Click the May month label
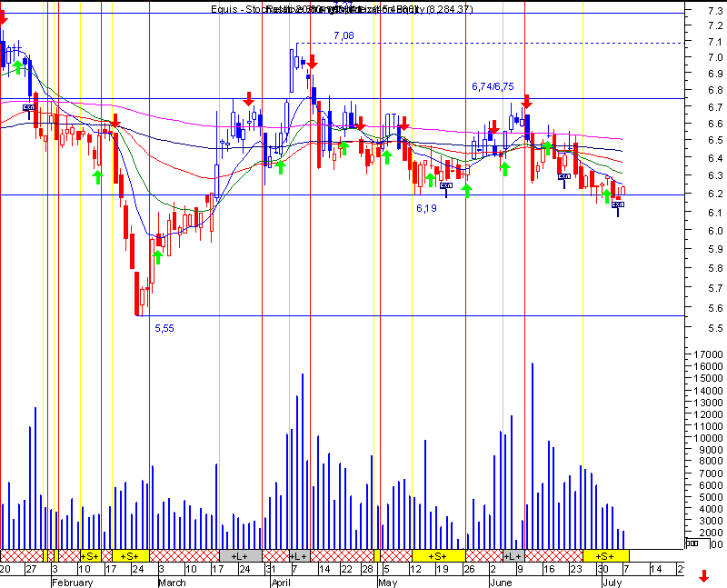The image size is (727, 588). 388,583
